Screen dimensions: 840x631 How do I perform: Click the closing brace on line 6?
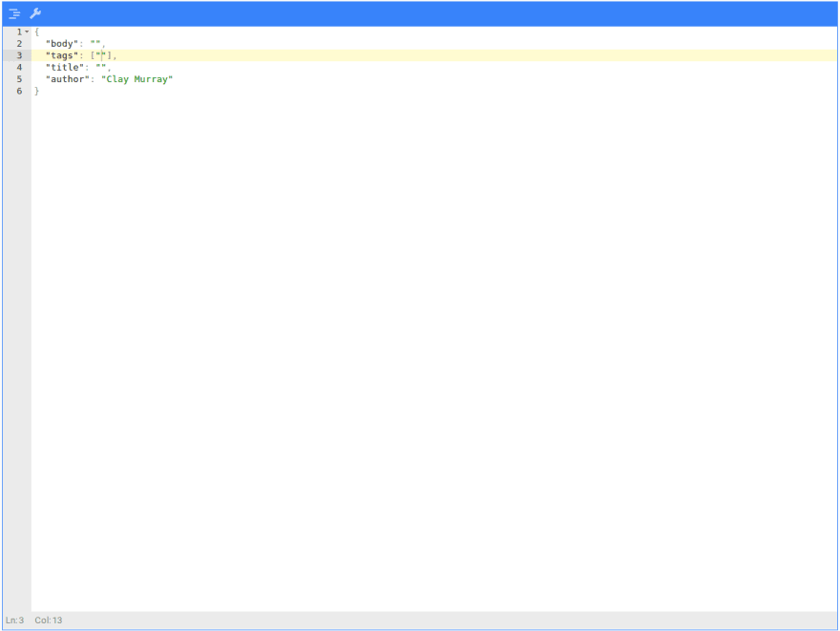tap(37, 91)
